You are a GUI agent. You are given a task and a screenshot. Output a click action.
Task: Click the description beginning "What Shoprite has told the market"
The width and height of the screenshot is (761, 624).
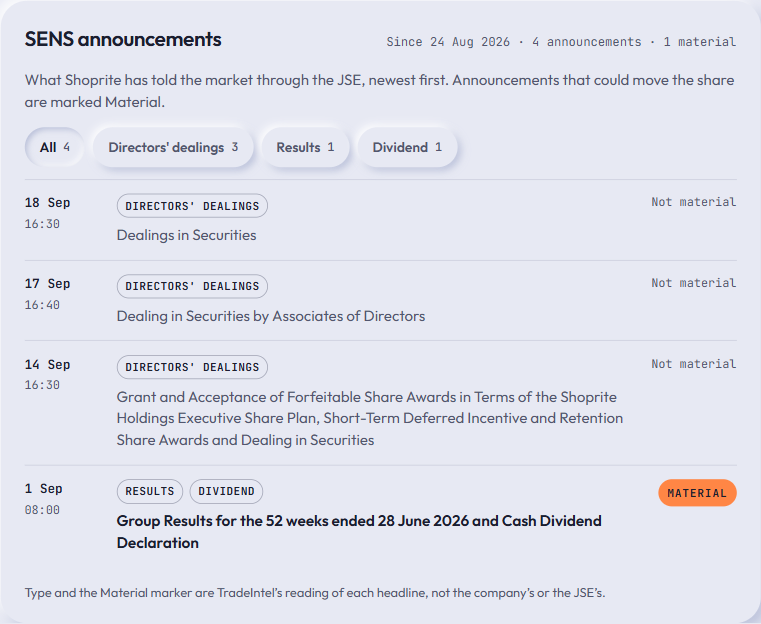pyautogui.click(x=380, y=91)
